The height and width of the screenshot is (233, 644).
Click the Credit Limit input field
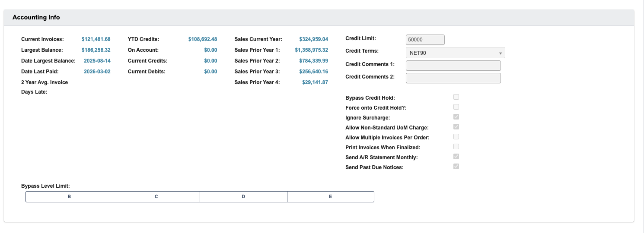pos(425,39)
